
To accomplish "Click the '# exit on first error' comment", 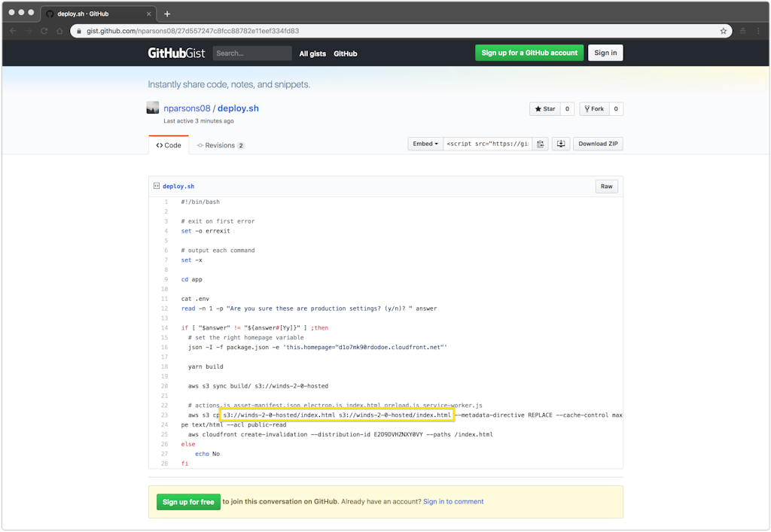I will [x=218, y=221].
